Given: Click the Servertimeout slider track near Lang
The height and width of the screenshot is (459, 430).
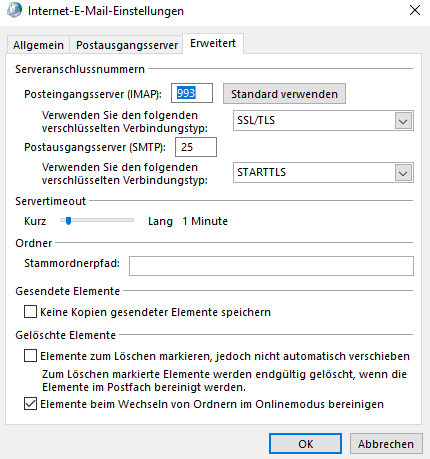Looking at the screenshot, I should [x=128, y=220].
